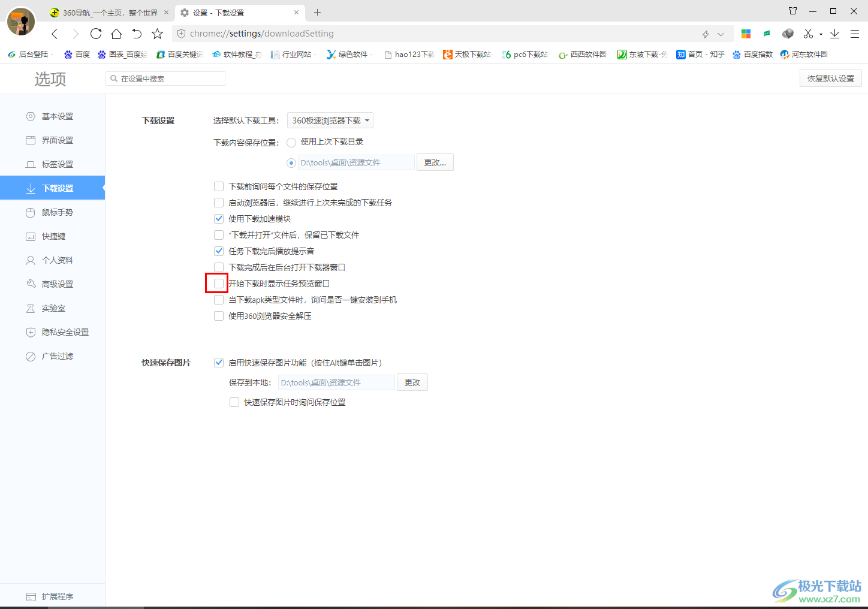Select 使用上次下载目录 radio button
Image resolution: width=868 pixels, height=609 pixels.
[291, 142]
